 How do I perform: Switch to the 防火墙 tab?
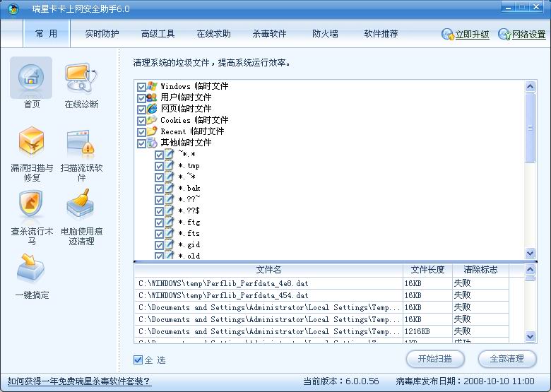[x=326, y=34]
